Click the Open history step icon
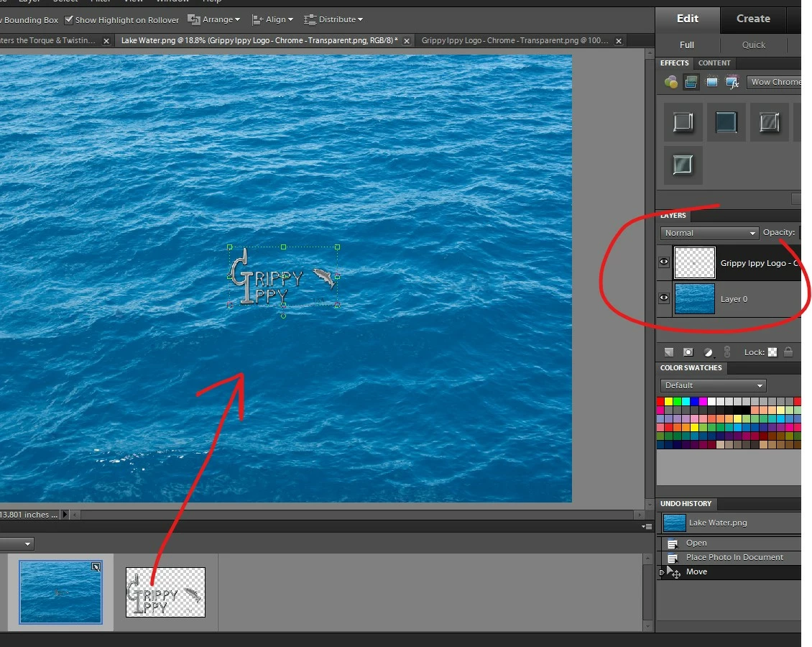This screenshot has width=812, height=647. (x=673, y=543)
